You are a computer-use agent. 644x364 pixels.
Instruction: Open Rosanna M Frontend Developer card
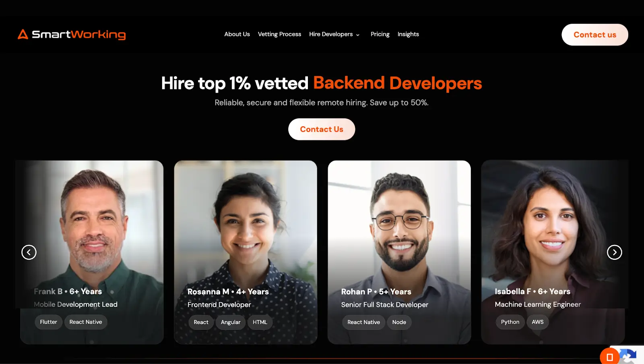pyautogui.click(x=246, y=252)
